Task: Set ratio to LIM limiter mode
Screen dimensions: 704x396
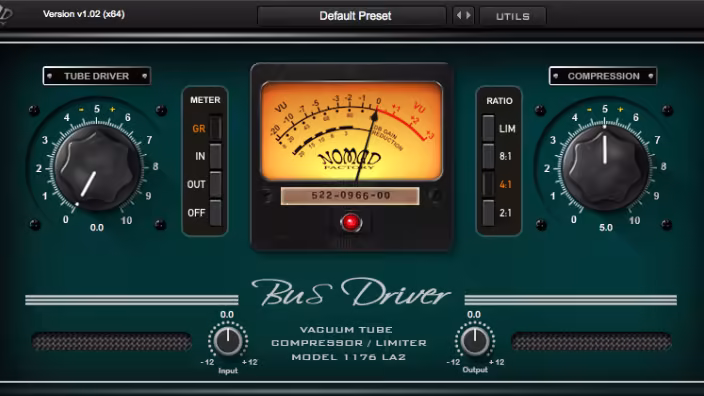Action: tap(488, 128)
